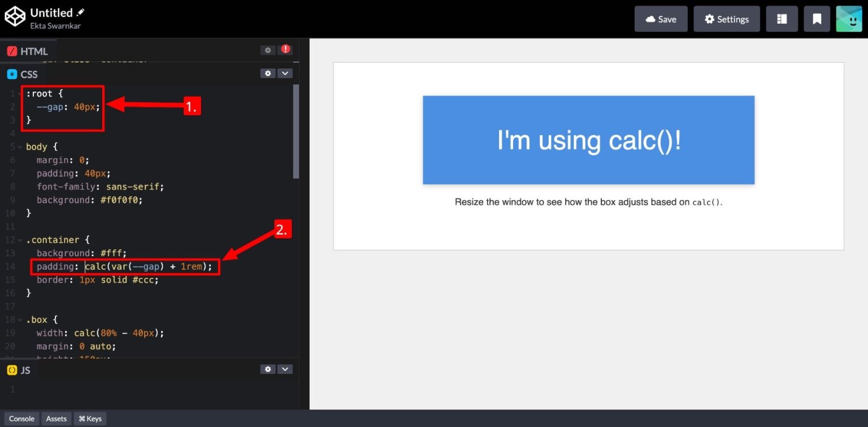Collapse the CSS editor panel
868x427 pixels.
[285, 74]
